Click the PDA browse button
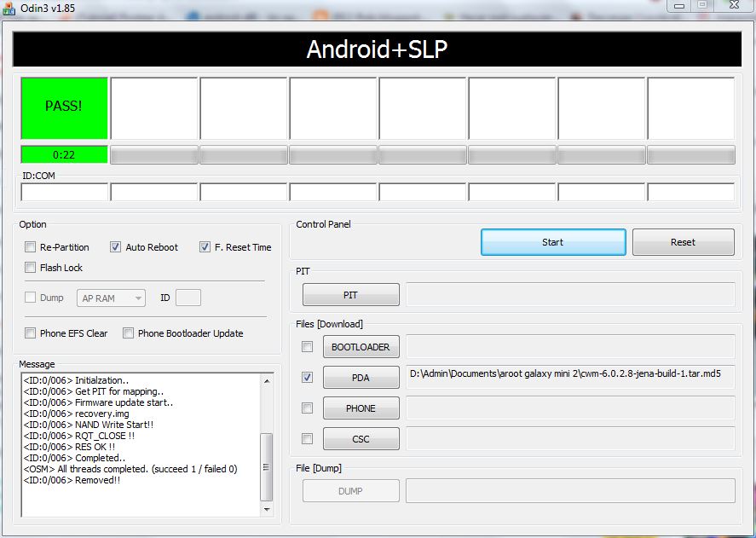The image size is (756, 538). pos(361,378)
